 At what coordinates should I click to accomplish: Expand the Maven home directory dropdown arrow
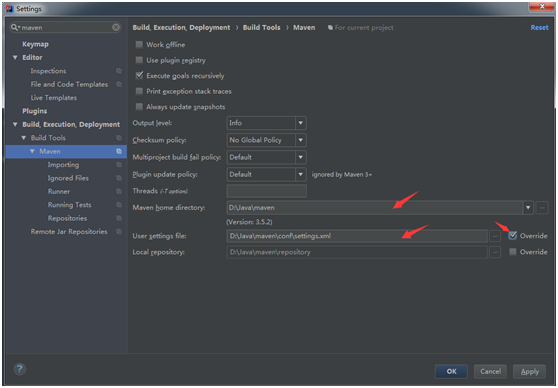528,207
